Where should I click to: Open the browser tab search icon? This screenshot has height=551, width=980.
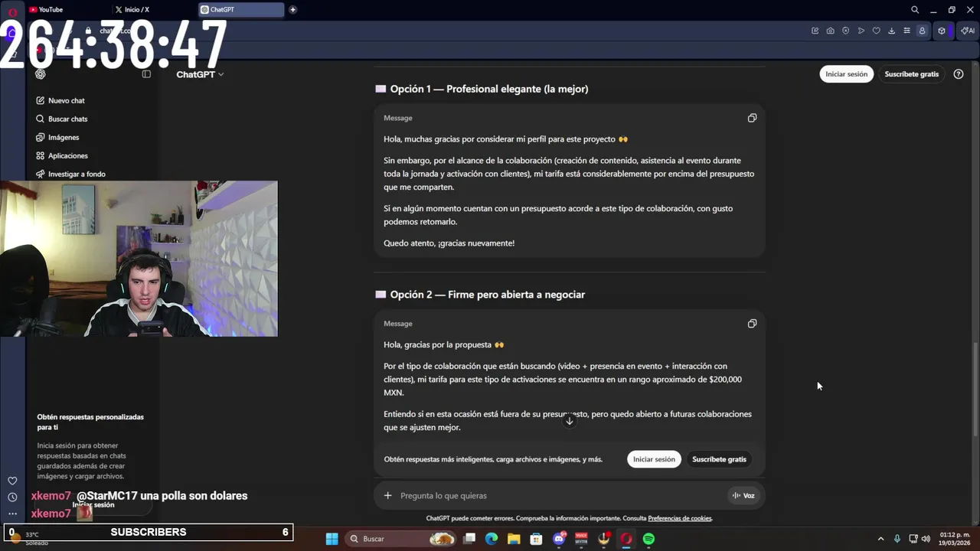(x=915, y=10)
